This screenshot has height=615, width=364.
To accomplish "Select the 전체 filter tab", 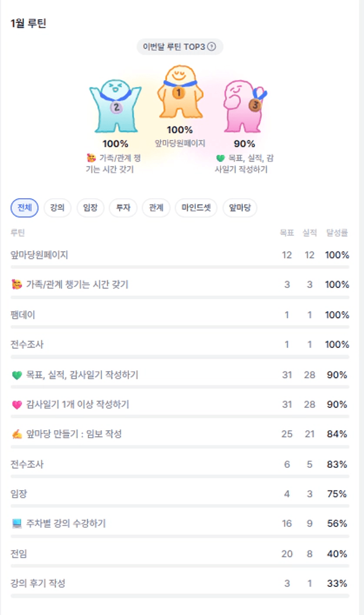I will [x=25, y=208].
